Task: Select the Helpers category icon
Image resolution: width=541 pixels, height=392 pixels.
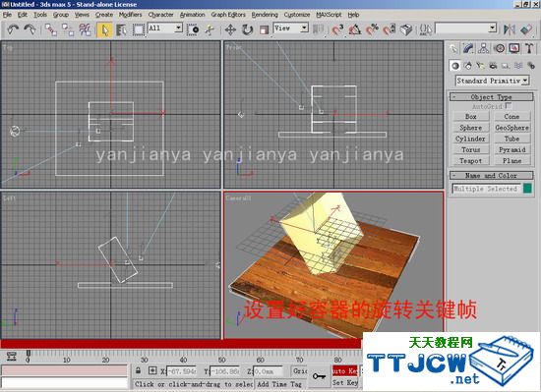Action: pos(506,66)
